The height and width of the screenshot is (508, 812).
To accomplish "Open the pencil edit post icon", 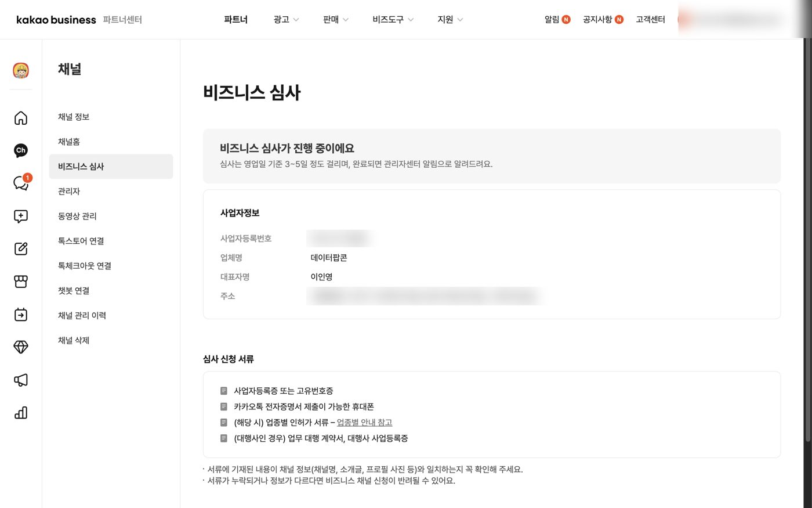I will pyautogui.click(x=21, y=248).
